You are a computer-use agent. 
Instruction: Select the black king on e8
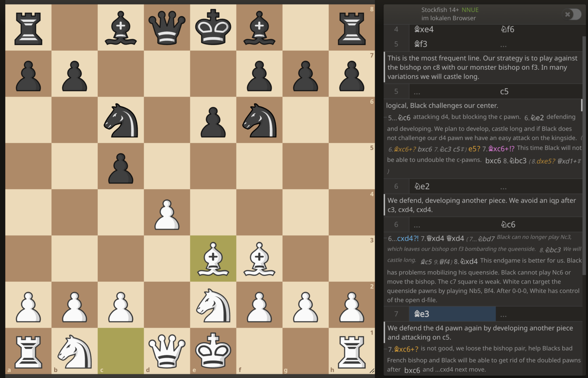(213, 28)
